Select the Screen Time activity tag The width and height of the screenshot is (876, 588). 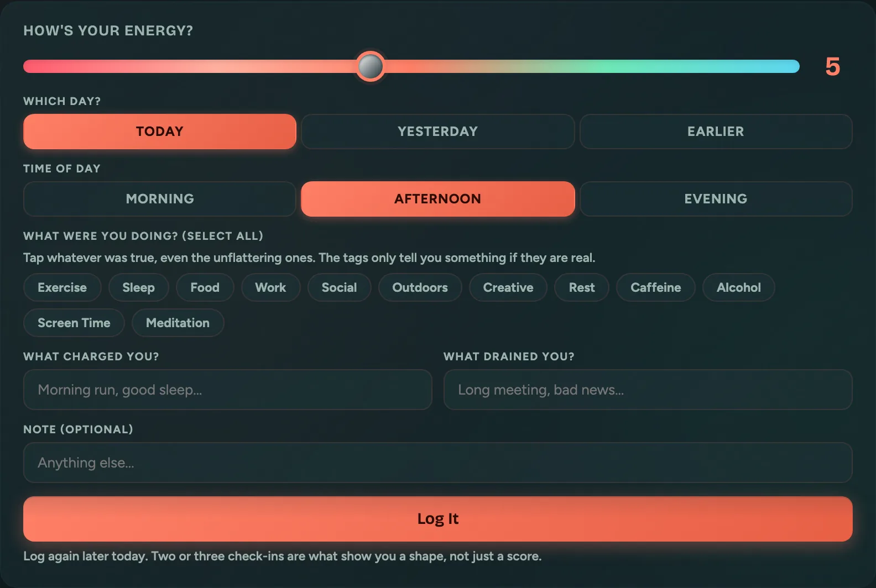(x=74, y=323)
